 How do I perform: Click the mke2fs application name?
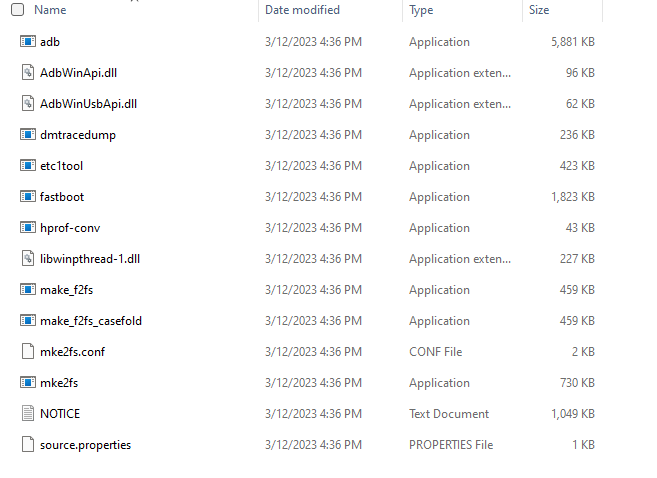(61, 383)
